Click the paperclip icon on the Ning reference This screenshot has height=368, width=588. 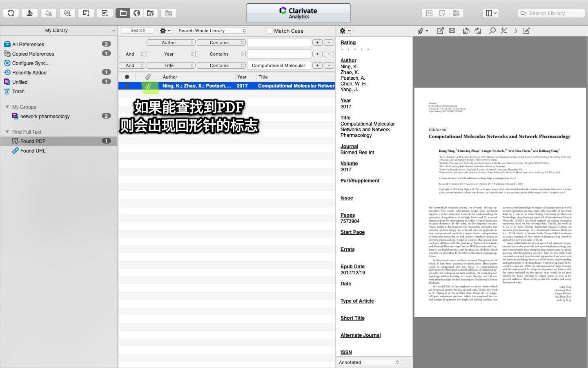[148, 86]
